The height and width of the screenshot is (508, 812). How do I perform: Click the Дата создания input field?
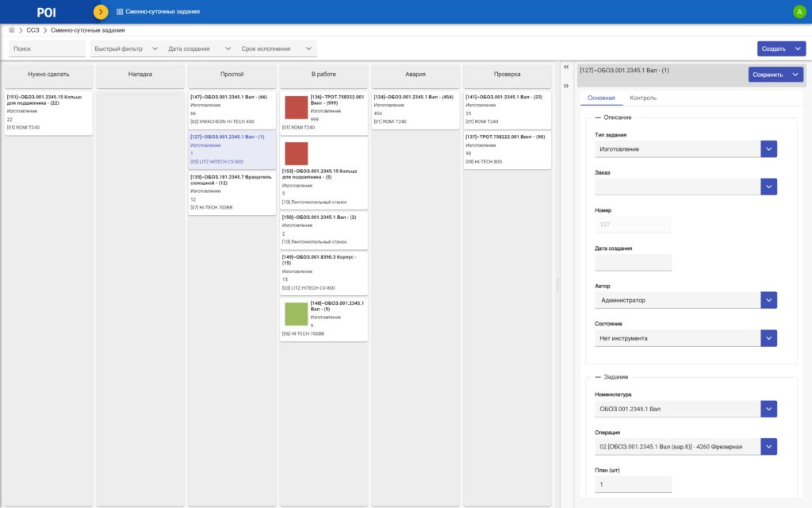click(634, 262)
